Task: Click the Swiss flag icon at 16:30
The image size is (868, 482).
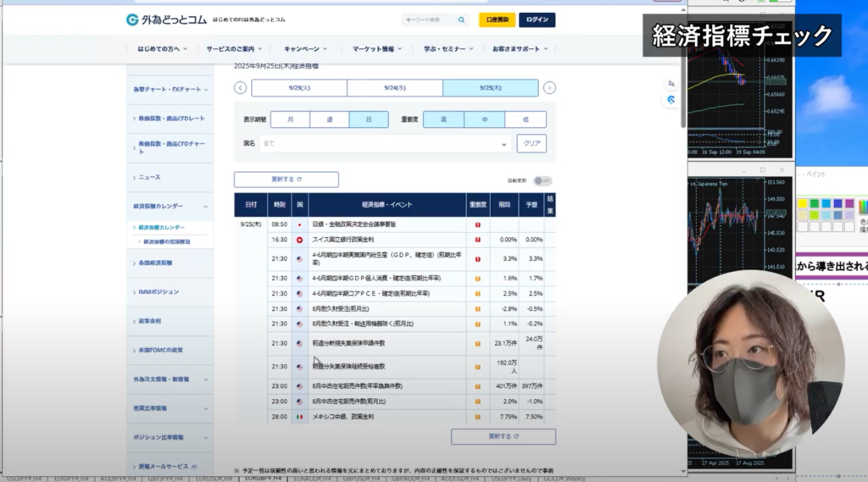Action: pos(299,240)
